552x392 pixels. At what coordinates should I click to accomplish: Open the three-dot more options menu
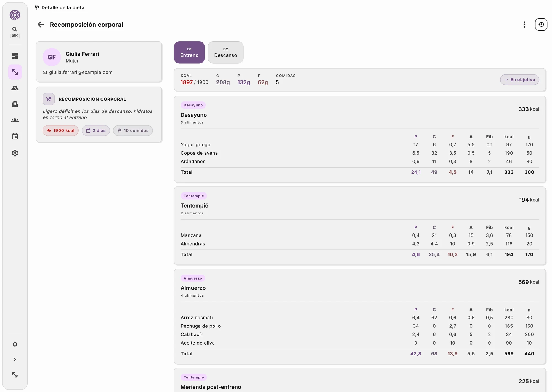coord(524,25)
